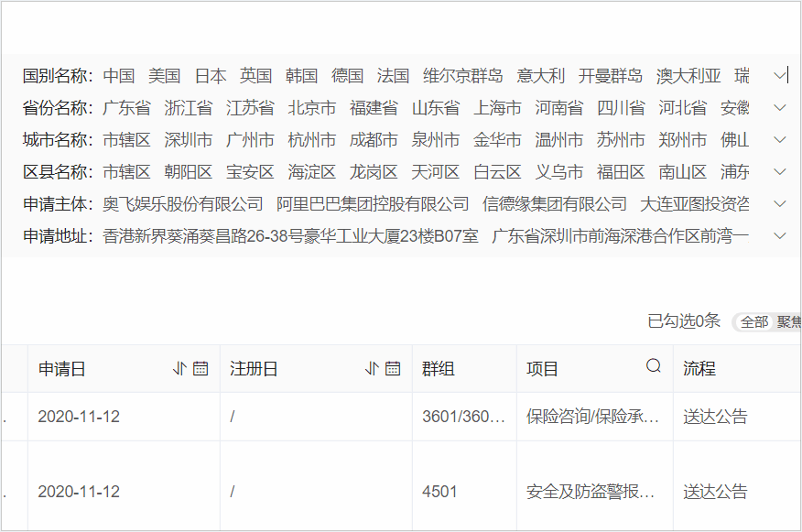This screenshot has height=532, width=802.
Task: Select province 北京市
Action: coord(312,108)
